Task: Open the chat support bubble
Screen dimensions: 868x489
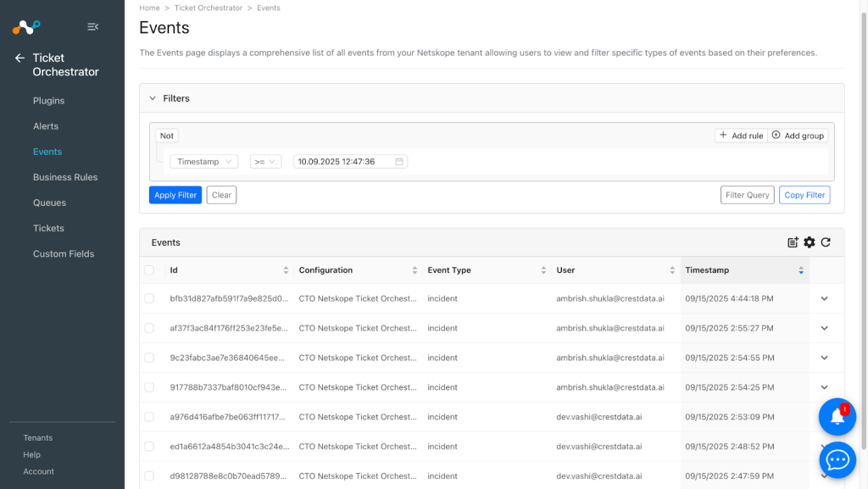Action: click(837, 459)
